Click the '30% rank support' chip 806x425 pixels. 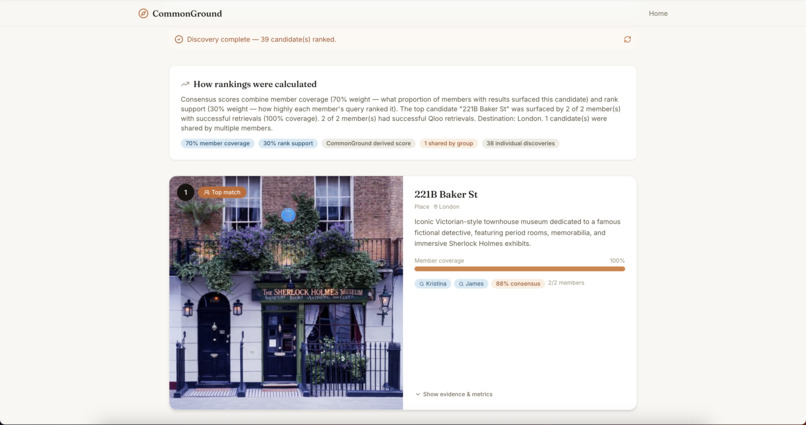(288, 143)
